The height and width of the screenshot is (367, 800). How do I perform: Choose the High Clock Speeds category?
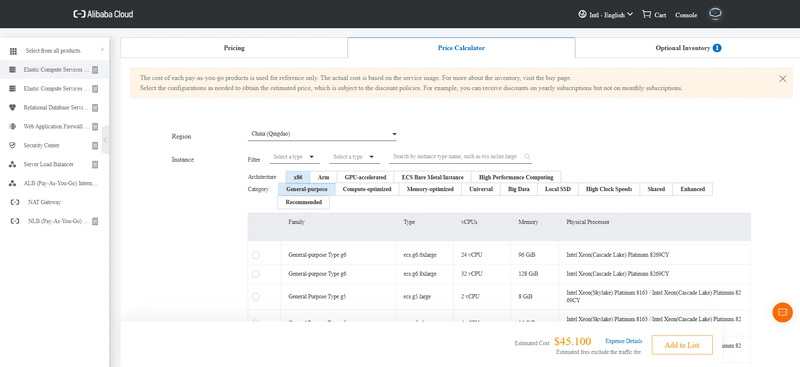tap(609, 189)
